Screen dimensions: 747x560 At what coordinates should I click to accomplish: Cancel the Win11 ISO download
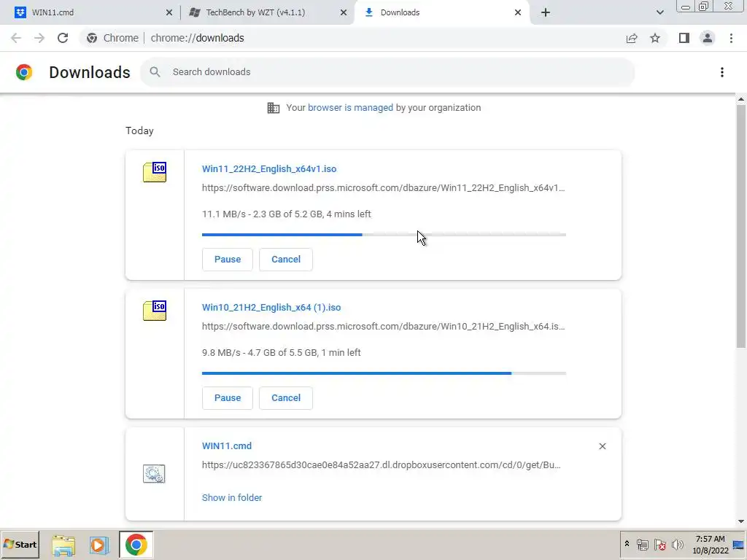click(x=286, y=260)
